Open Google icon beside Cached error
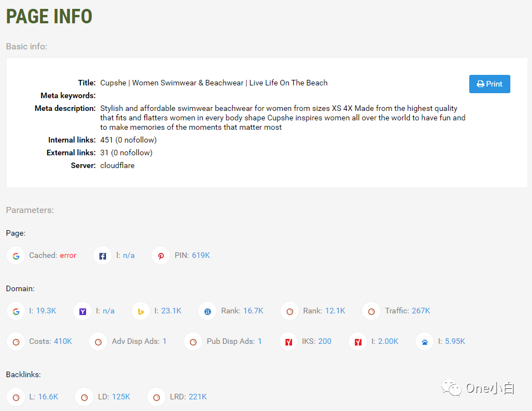Image resolution: width=532 pixels, height=411 pixels. tap(16, 256)
